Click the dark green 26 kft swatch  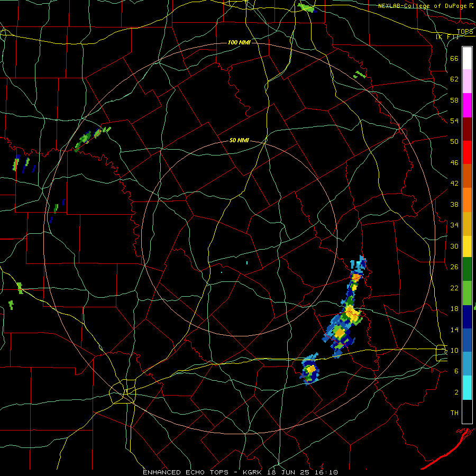coord(467,269)
